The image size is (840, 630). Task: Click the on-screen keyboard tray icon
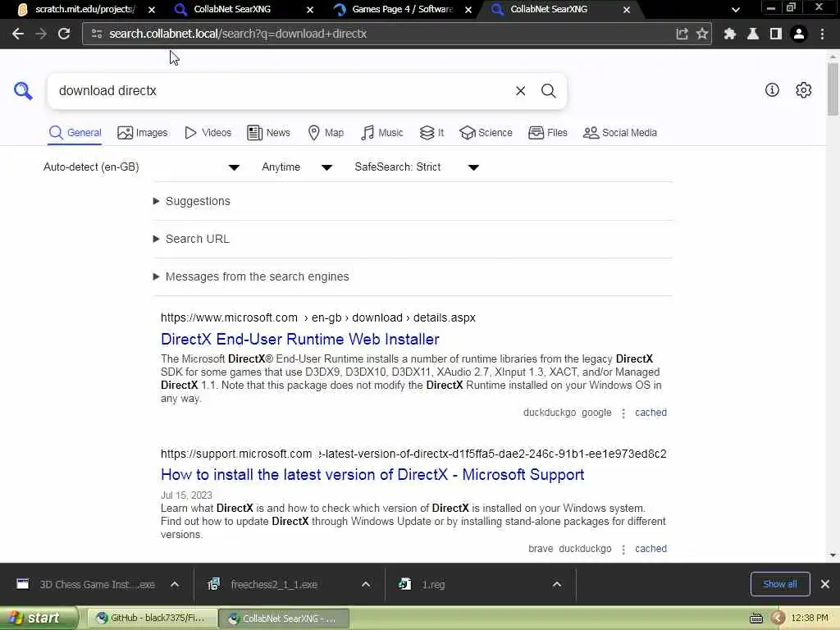click(756, 619)
